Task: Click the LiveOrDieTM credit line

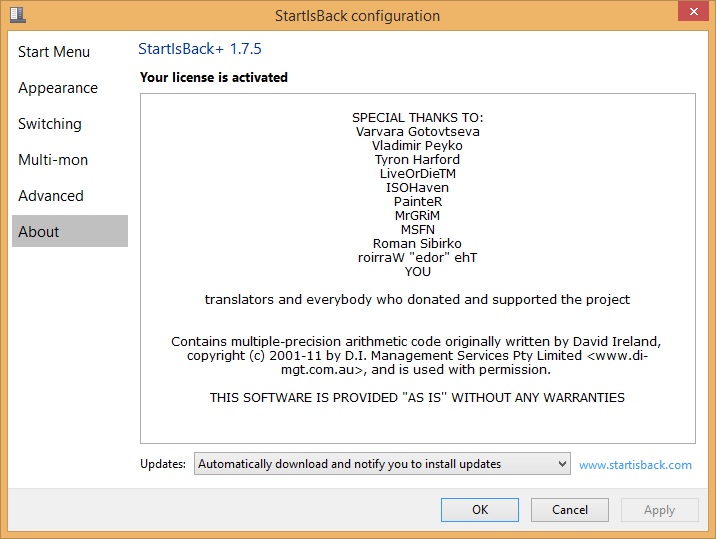Action: 417,174
